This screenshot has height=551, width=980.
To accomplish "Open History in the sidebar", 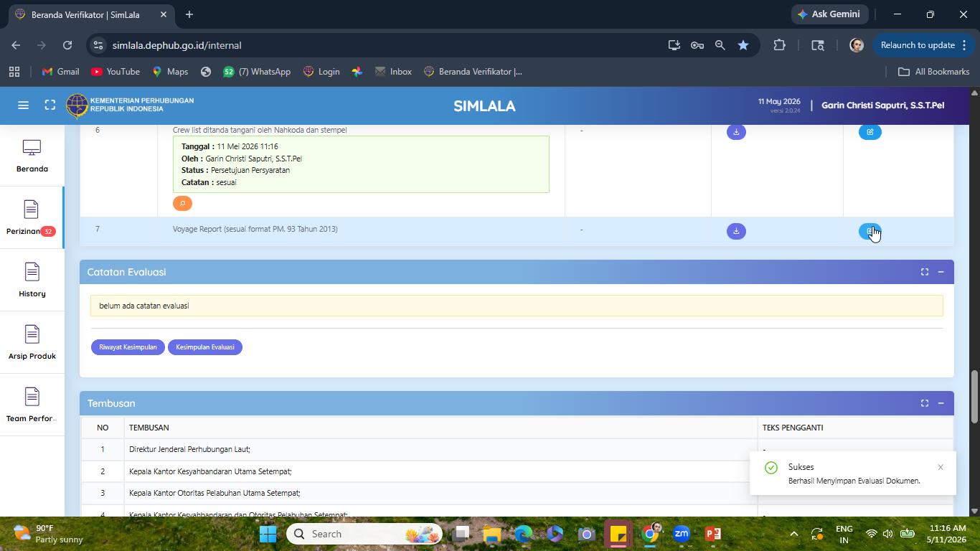I will click(32, 280).
